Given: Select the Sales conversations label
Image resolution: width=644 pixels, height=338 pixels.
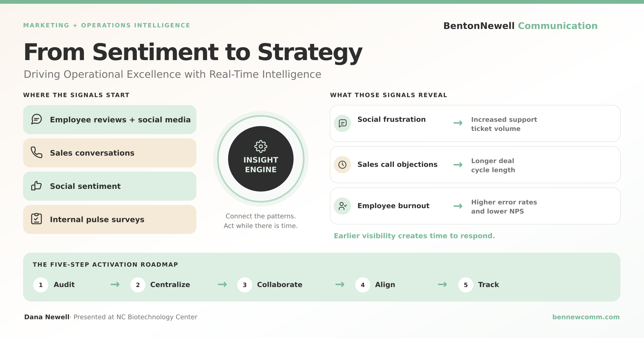Looking at the screenshot, I should (x=92, y=153).
